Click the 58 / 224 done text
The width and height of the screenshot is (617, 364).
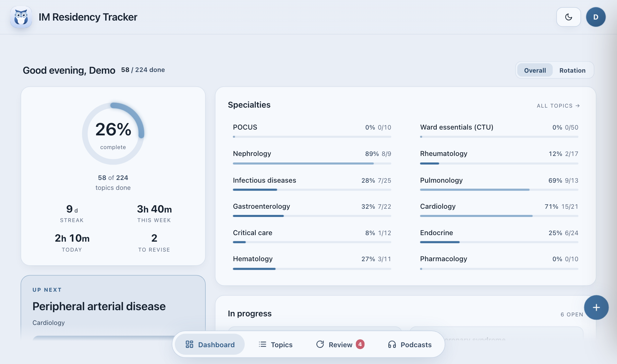pyautogui.click(x=143, y=70)
